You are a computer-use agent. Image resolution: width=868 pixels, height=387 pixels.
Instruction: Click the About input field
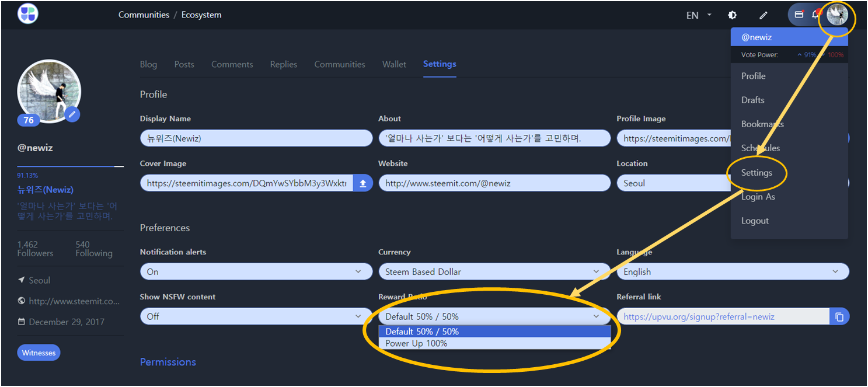tap(494, 138)
